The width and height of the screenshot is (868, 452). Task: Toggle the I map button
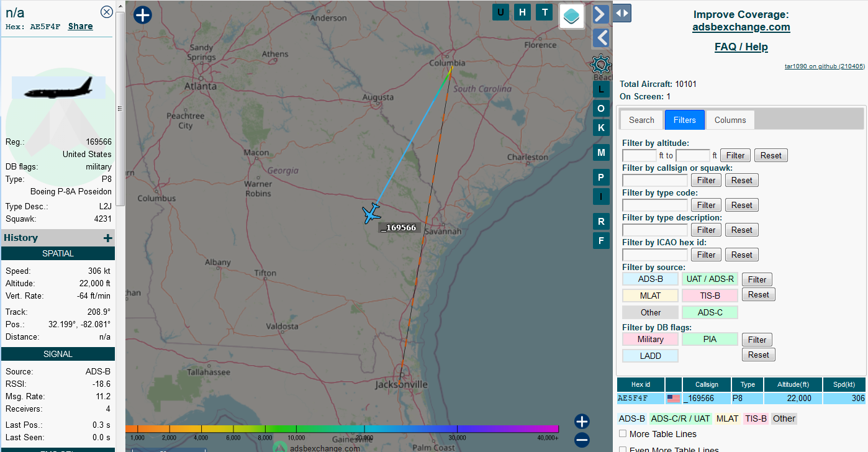(x=600, y=197)
